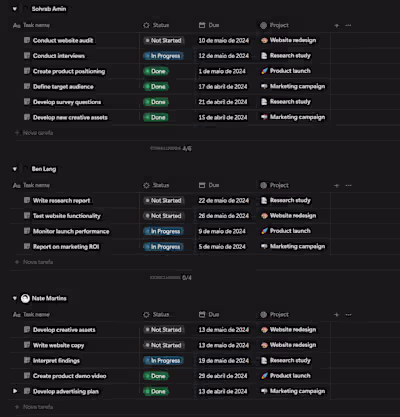Change Done status of Develop advertising plan
The image size is (400, 417).
click(156, 391)
